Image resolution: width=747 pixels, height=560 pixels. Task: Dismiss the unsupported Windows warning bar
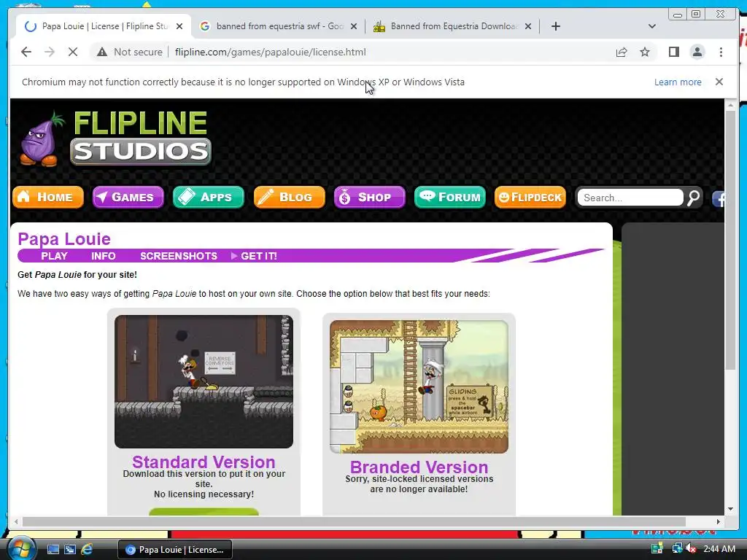click(x=719, y=82)
